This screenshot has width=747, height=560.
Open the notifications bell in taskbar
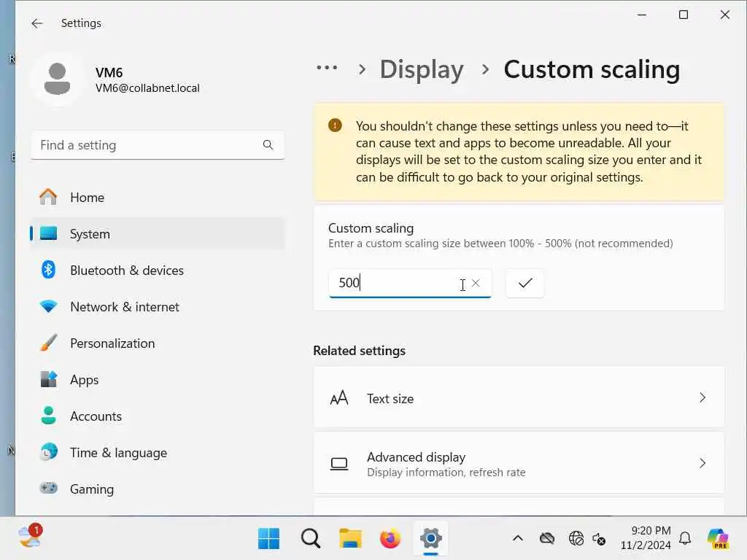[685, 539]
